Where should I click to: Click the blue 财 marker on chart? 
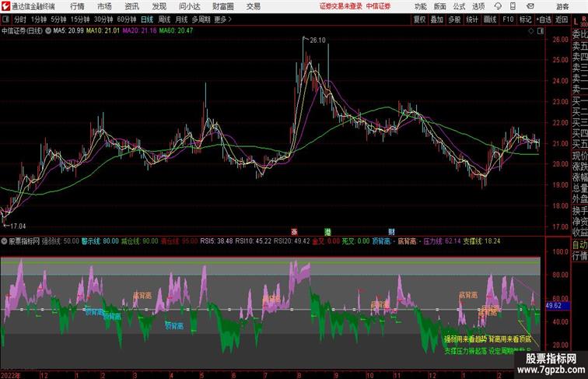pos(391,232)
